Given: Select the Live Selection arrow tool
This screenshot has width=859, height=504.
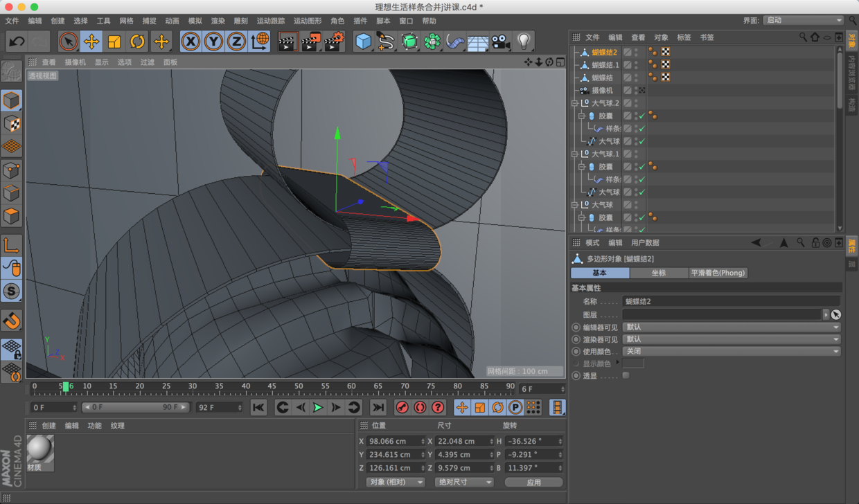Looking at the screenshot, I should pyautogui.click(x=68, y=42).
